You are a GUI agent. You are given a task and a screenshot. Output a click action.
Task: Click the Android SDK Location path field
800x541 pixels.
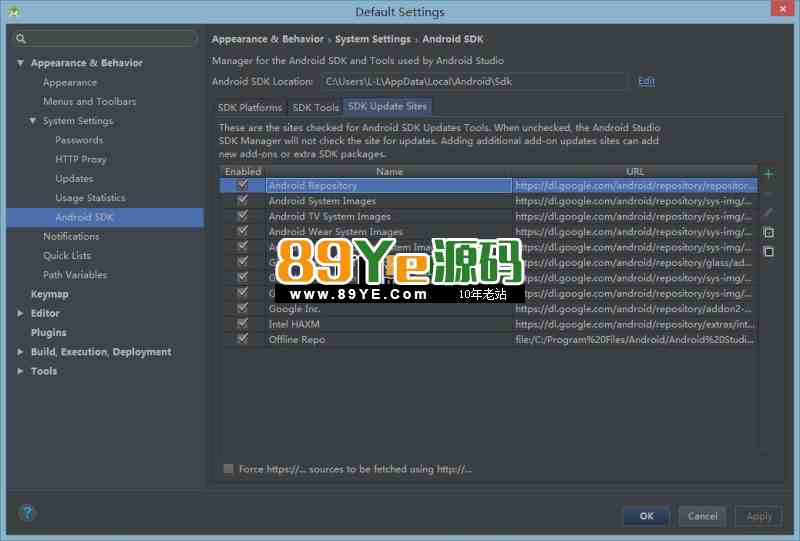[473, 82]
